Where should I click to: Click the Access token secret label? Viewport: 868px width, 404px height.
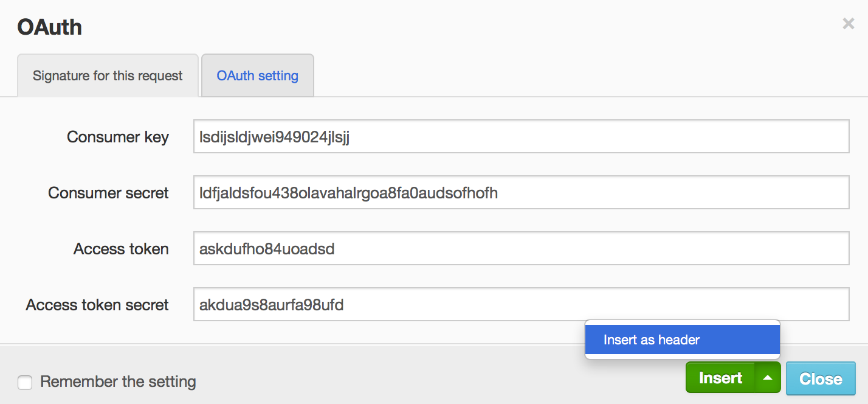[x=97, y=305]
